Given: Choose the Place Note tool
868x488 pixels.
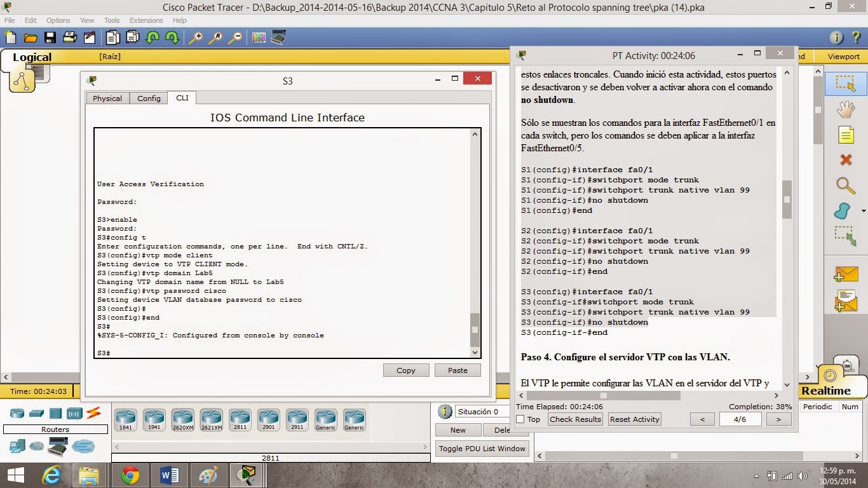Looking at the screenshot, I should (x=846, y=135).
